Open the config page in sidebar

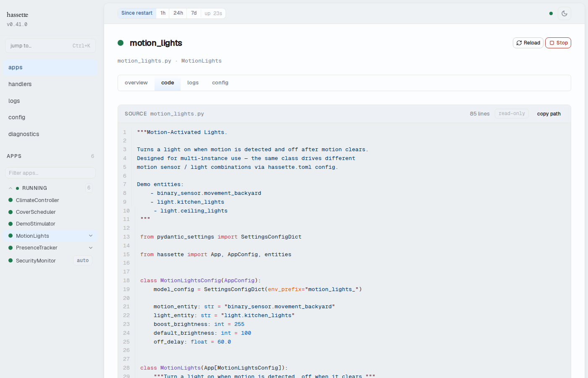click(x=50, y=117)
